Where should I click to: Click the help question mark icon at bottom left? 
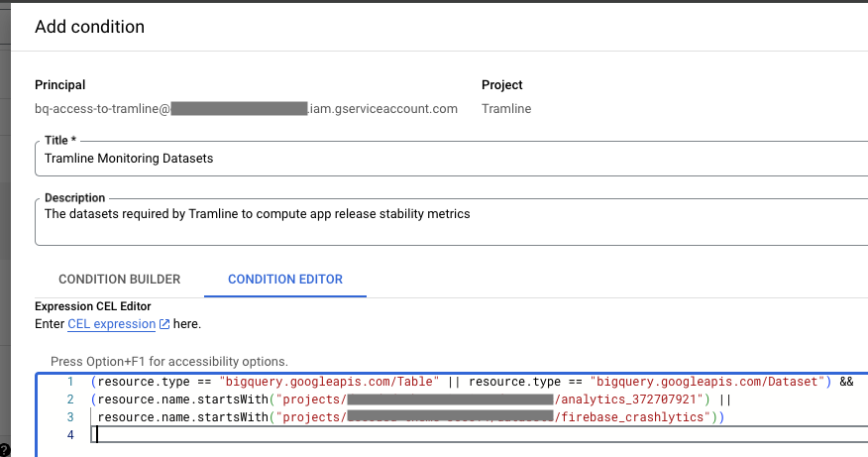point(4,450)
